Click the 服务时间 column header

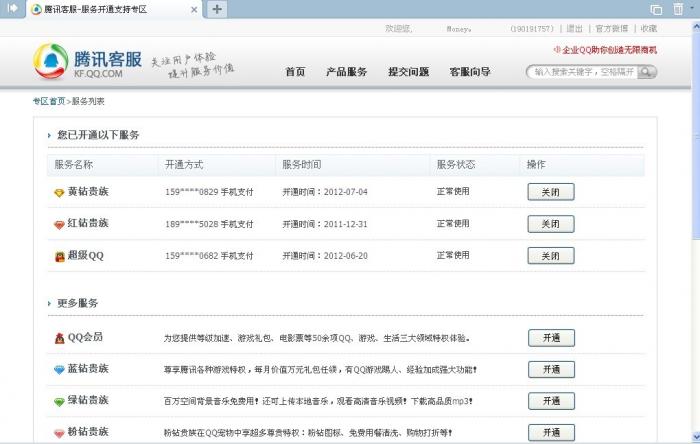[x=301, y=165]
